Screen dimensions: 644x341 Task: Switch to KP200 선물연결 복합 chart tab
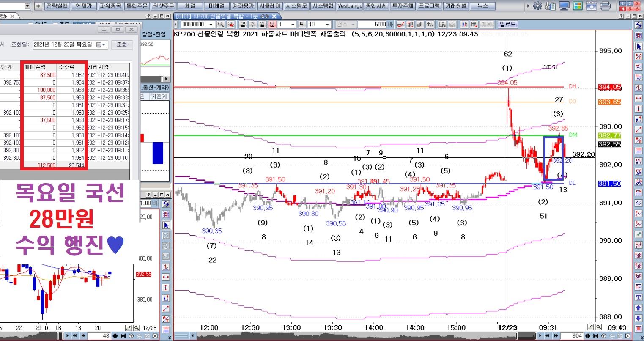222,16
